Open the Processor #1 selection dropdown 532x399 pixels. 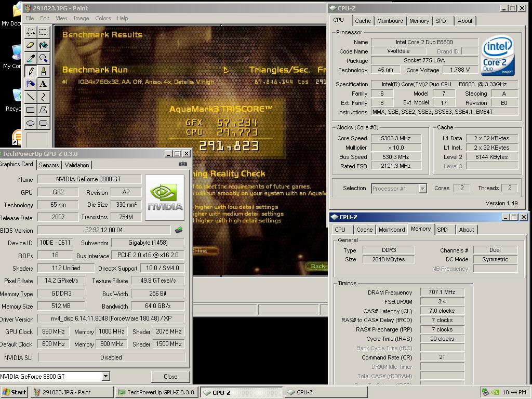[x=422, y=188]
